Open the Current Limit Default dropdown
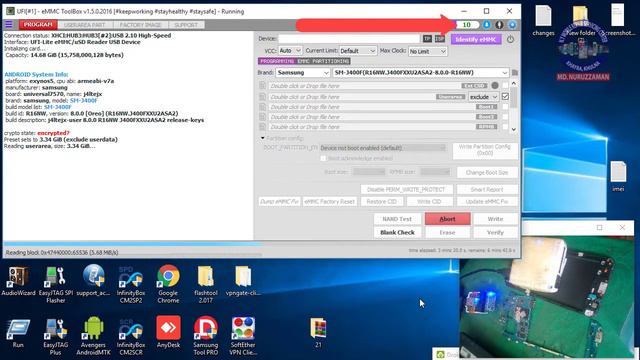The height and width of the screenshot is (360, 640). (x=358, y=51)
